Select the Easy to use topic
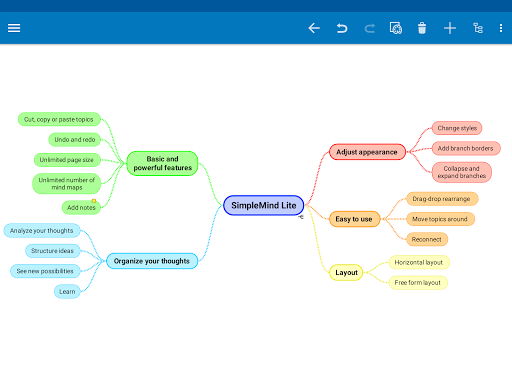The width and height of the screenshot is (512, 384). point(354,219)
